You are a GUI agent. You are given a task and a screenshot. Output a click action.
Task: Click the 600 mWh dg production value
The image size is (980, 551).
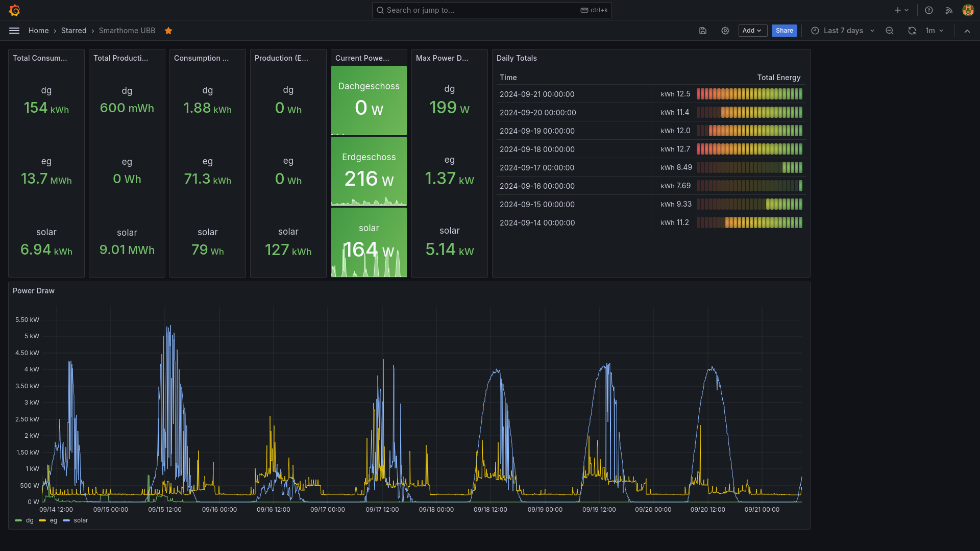[x=127, y=108]
